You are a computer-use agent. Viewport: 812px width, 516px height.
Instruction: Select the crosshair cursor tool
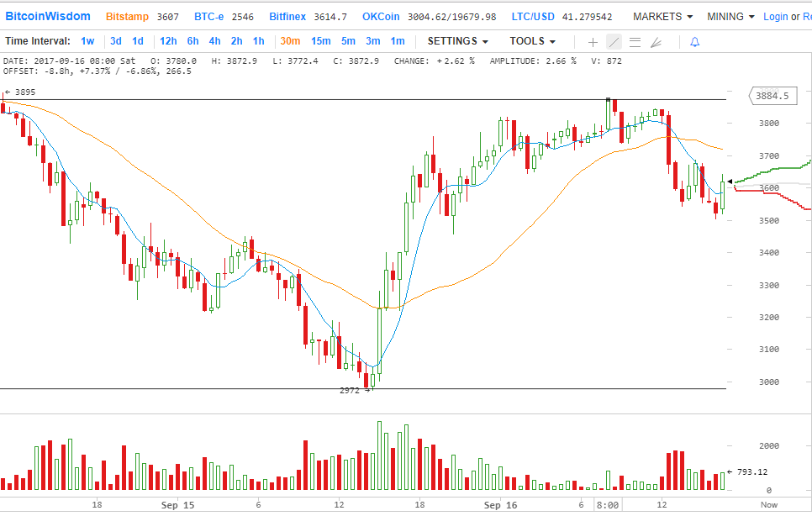[x=593, y=41]
